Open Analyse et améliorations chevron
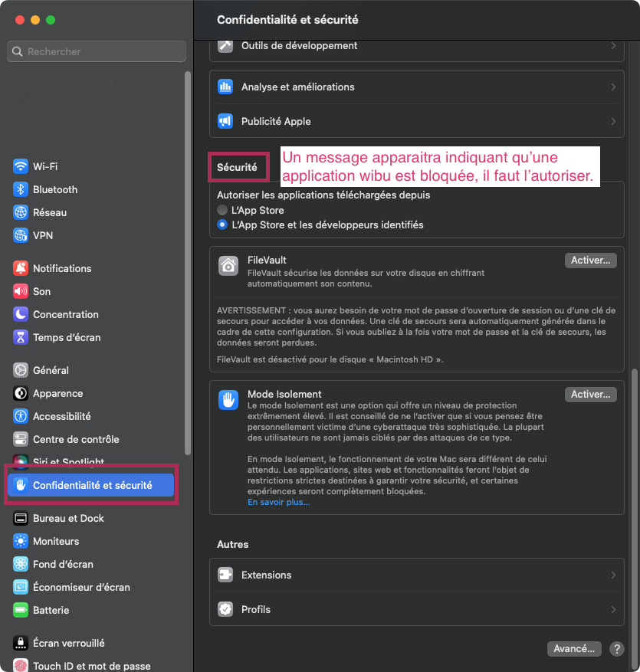This screenshot has height=672, width=640. pyautogui.click(x=613, y=87)
